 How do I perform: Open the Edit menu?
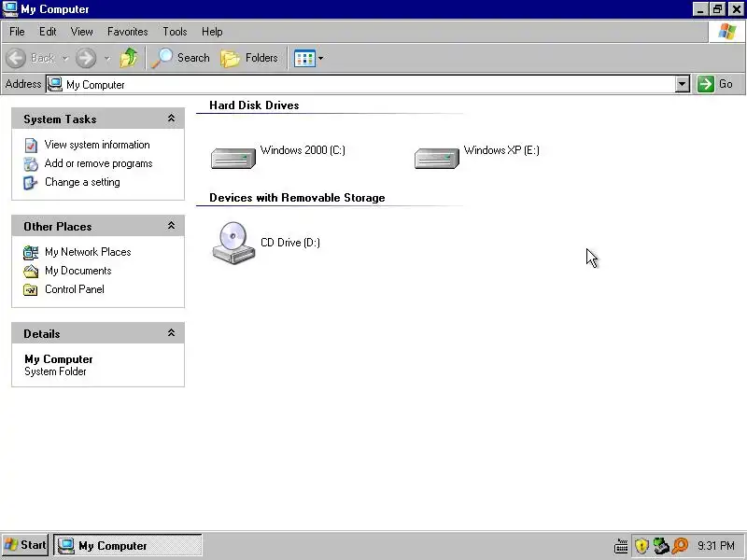click(48, 32)
